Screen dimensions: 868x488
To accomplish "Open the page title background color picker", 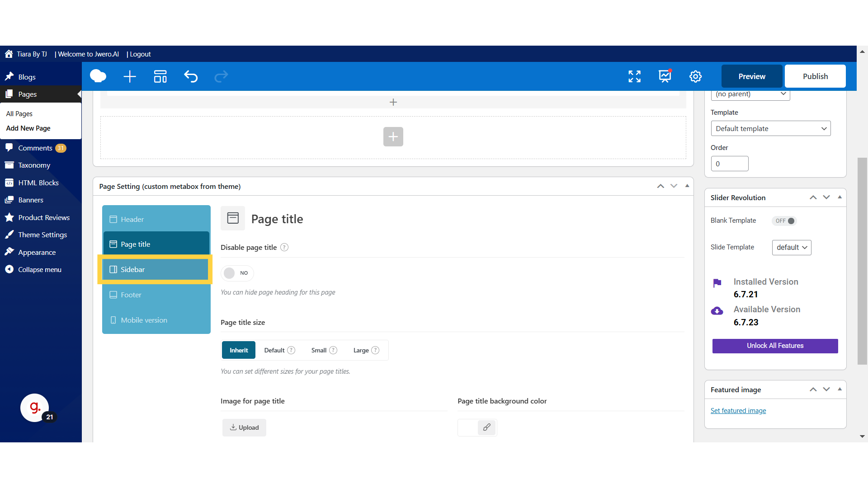I will 477,427.
